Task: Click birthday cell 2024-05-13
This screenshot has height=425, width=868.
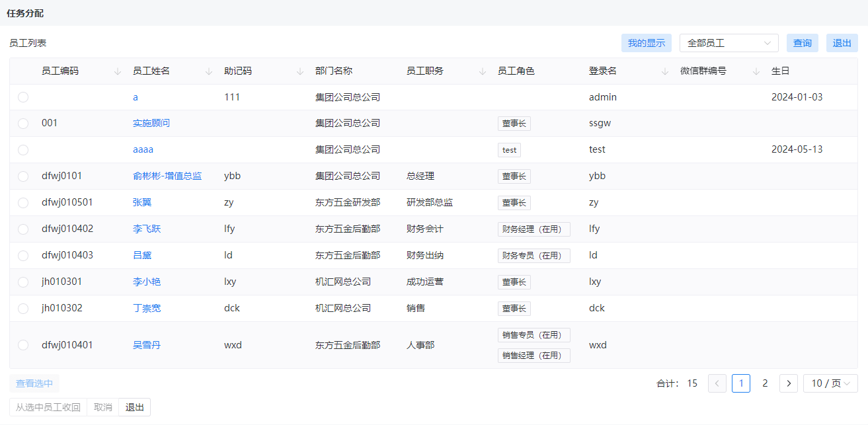Action: click(x=797, y=150)
